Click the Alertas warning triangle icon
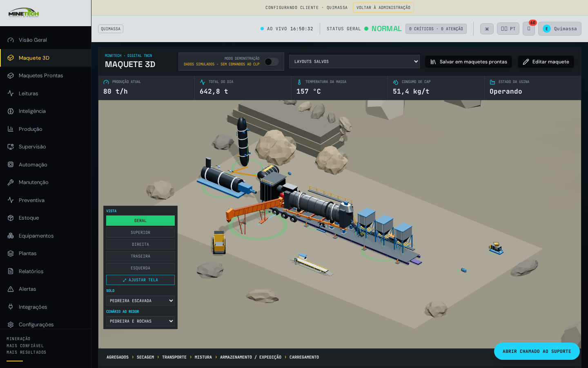 11,289
